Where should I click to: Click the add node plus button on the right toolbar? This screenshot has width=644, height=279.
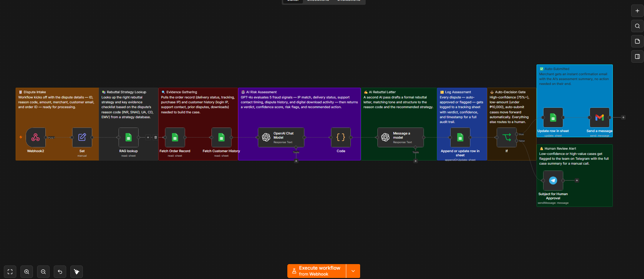(637, 11)
